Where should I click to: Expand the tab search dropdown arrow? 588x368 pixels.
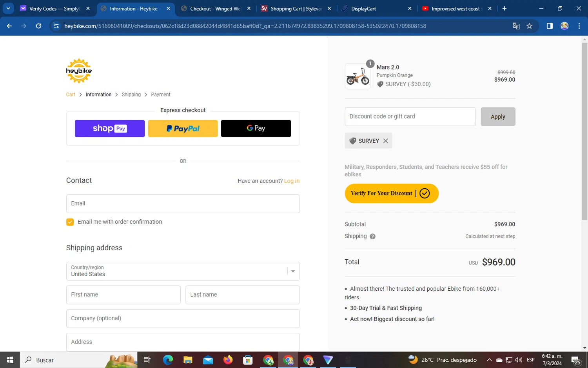coord(8,8)
